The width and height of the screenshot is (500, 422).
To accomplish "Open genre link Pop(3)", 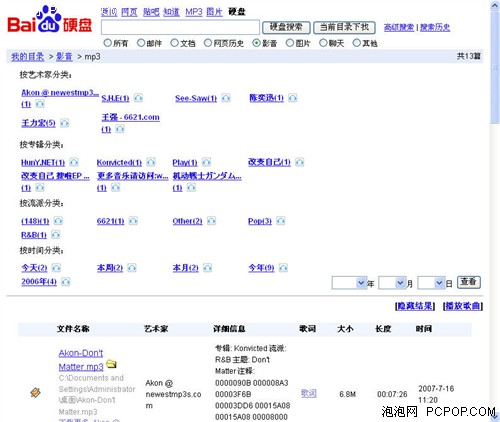I will pyautogui.click(x=260, y=221).
